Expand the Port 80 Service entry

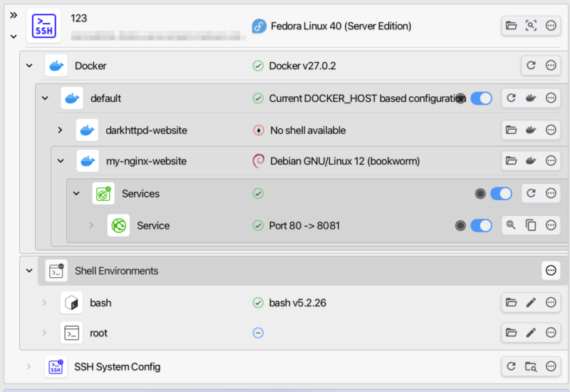[91, 225]
